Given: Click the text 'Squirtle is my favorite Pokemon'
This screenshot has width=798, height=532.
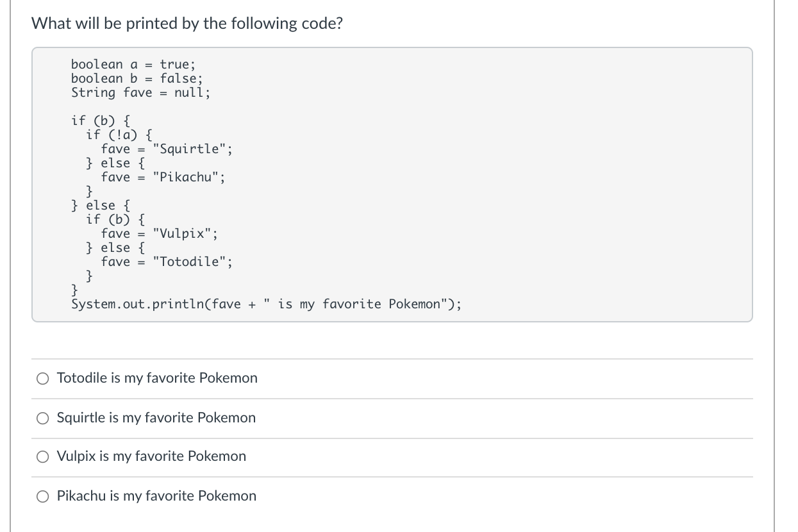Looking at the screenshot, I should (156, 418).
